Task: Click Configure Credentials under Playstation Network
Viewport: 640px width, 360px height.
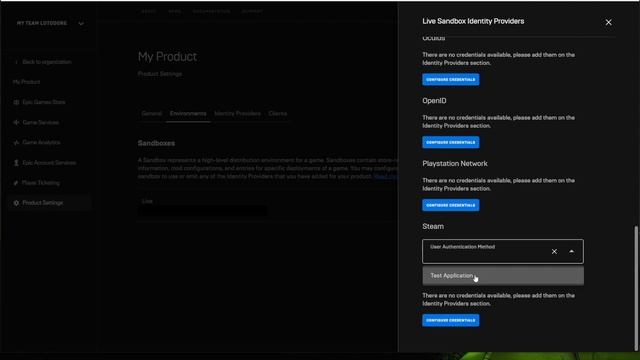Action: 451,205
